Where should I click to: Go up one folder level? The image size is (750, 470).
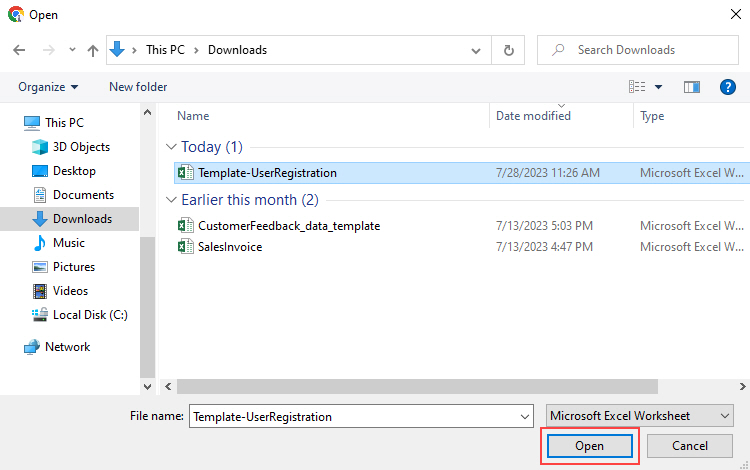coord(93,50)
